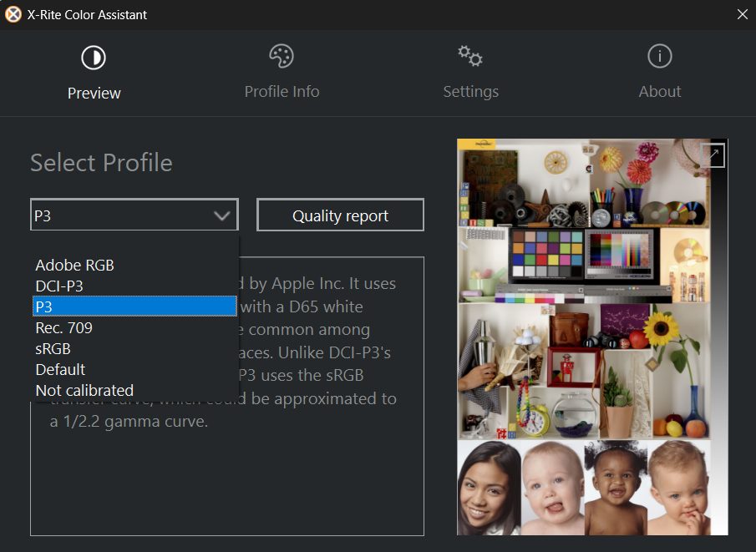
Task: Expand preview image with corner arrow icon
Action: point(712,154)
